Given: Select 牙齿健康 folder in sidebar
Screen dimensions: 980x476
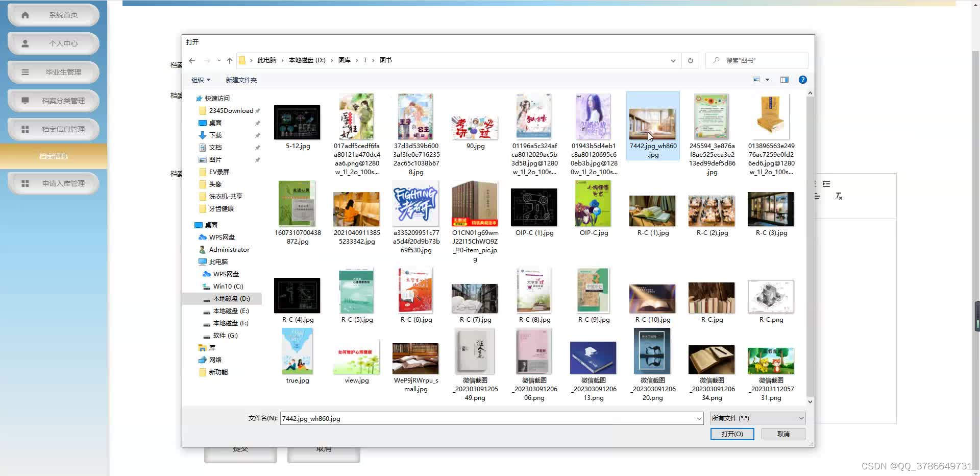Looking at the screenshot, I should click(221, 208).
